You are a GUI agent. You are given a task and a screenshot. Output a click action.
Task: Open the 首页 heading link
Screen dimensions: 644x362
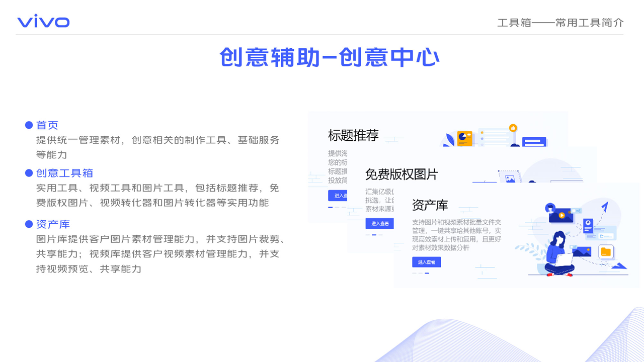47,125
